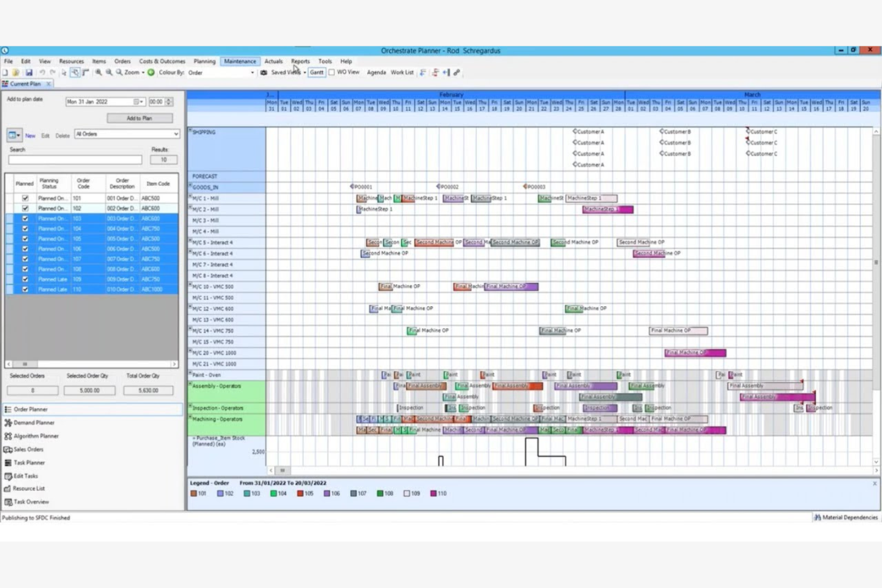Click the Work List toolbar button

coord(401,72)
